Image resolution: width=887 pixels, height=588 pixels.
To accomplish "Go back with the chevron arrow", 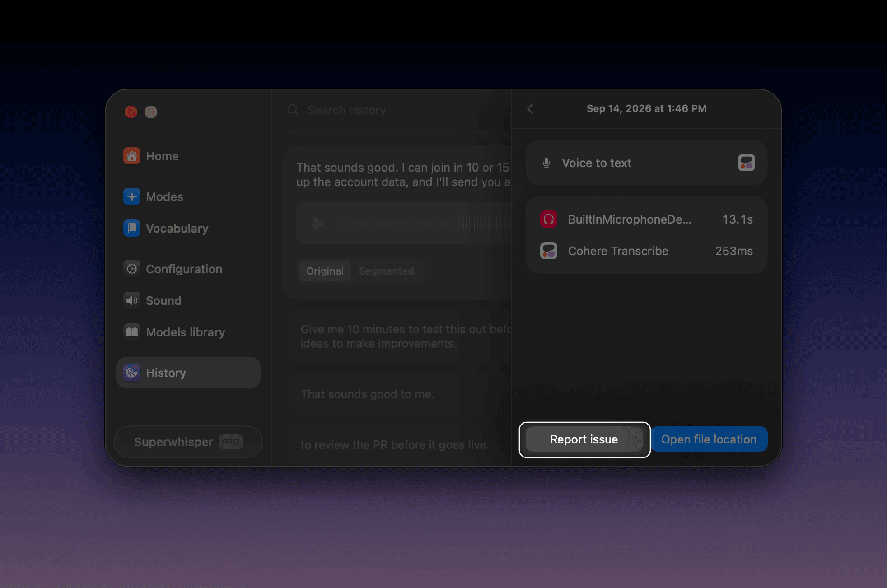I will point(531,109).
